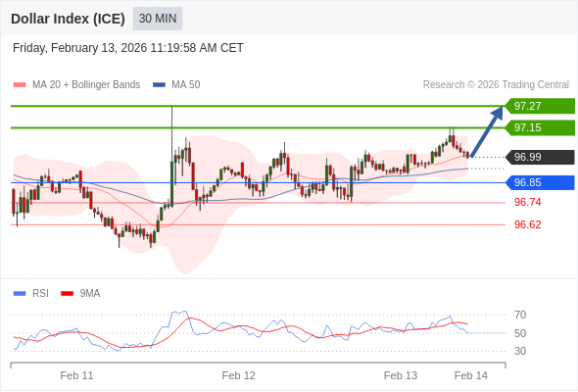Viewport: 578px width, 392px height.
Task: Click the MA 20 + Bollinger Bands legend swatch
Action: [20, 85]
